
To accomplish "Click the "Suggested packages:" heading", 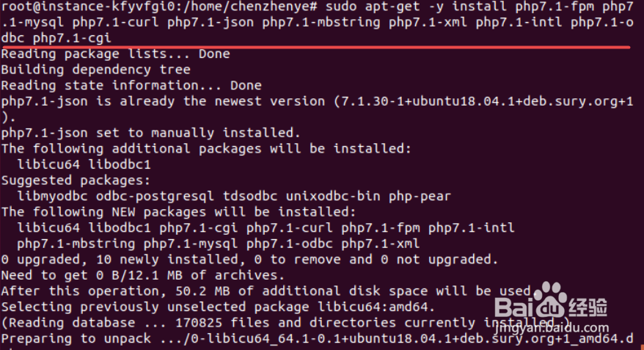I will (76, 180).
